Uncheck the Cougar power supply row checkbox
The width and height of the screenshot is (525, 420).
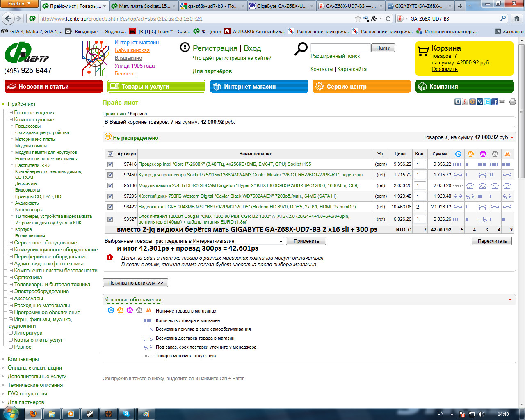coord(110,219)
